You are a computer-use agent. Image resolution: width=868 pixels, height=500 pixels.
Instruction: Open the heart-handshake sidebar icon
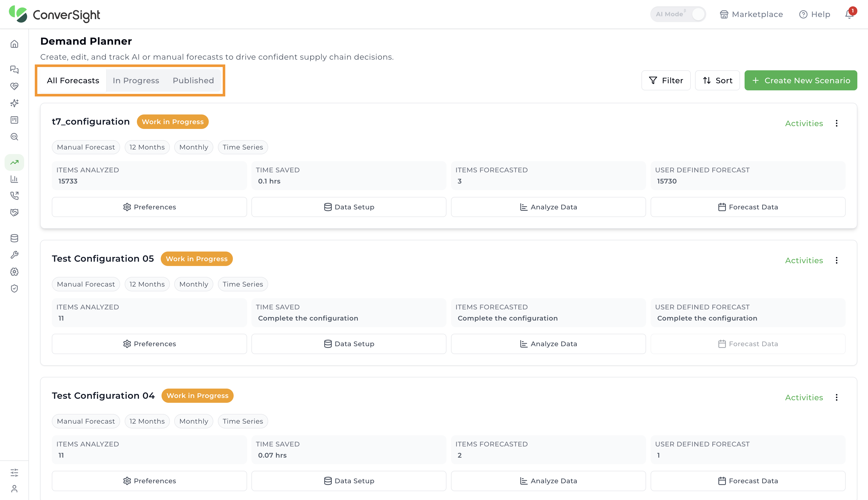(x=14, y=86)
